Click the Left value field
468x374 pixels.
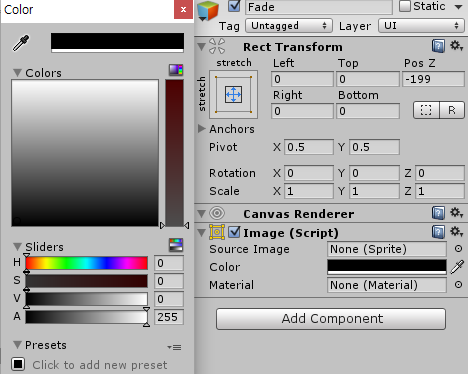point(302,79)
